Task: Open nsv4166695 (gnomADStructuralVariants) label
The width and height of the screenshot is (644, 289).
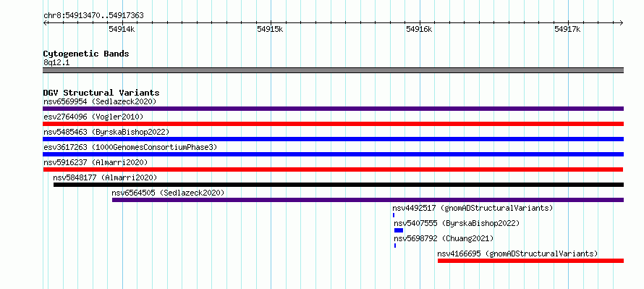Action: (517, 254)
